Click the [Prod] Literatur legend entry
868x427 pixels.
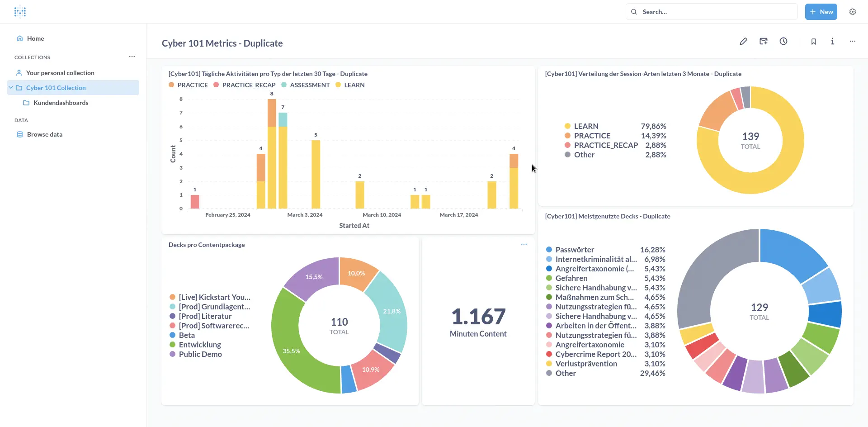[x=201, y=316]
